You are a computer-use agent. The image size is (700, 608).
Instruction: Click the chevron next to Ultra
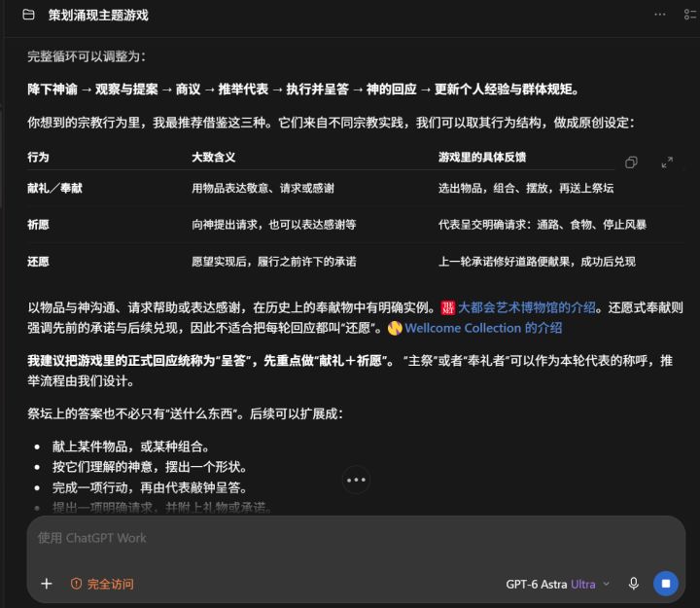[x=607, y=584]
